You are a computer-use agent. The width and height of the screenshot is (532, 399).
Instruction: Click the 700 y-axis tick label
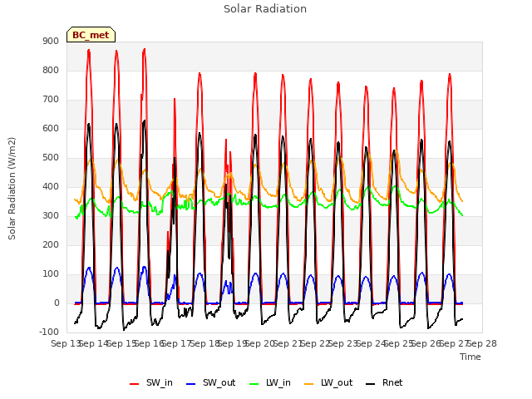[x=51, y=100]
